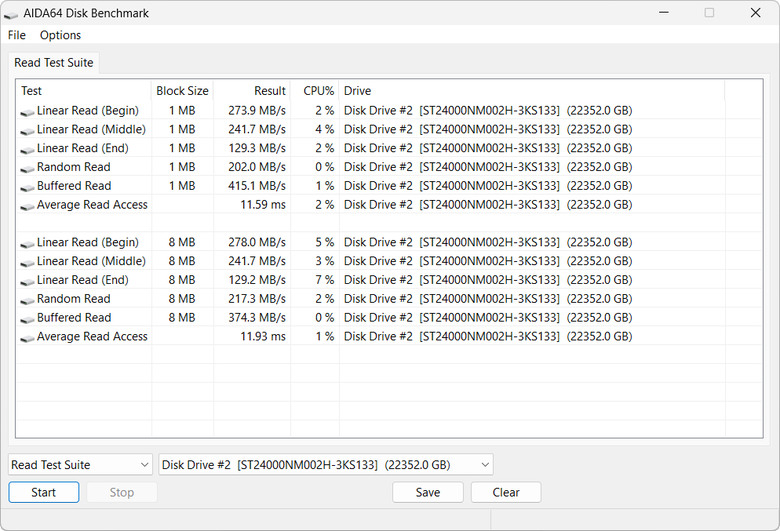Save the benchmark results
Screen dimensions: 780x531
pyautogui.click(x=428, y=492)
